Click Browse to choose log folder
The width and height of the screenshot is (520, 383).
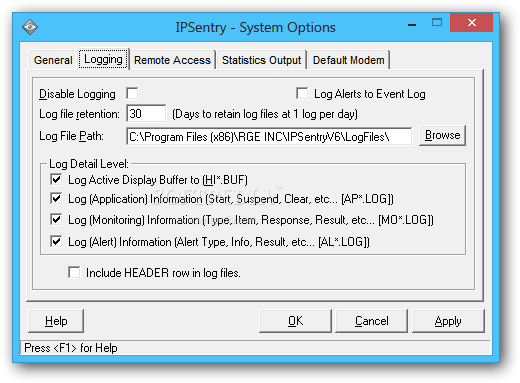click(442, 135)
